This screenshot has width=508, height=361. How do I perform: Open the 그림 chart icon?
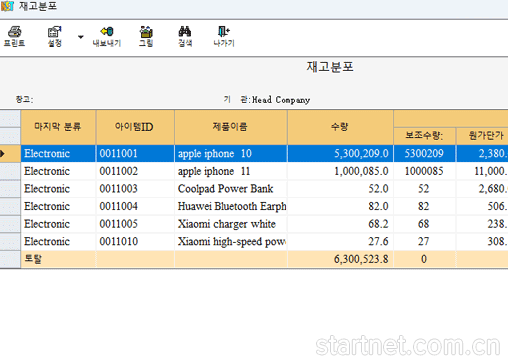(146, 32)
